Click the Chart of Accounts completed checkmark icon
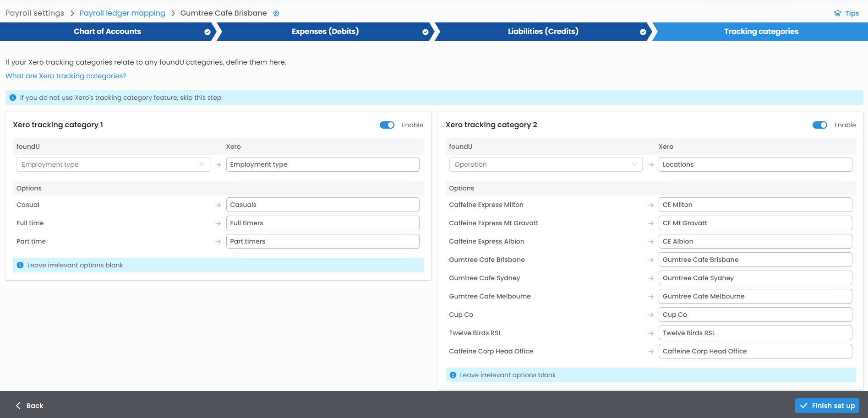Image resolution: width=868 pixels, height=418 pixels. click(x=207, y=32)
